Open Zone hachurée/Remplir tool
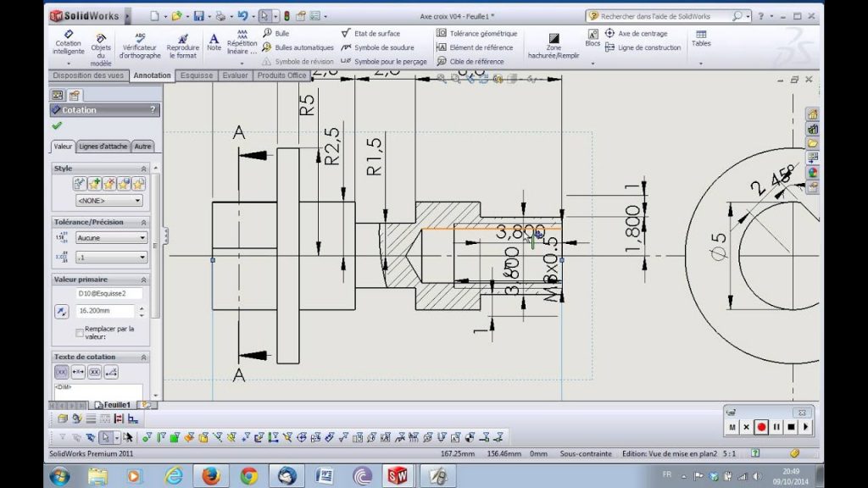This screenshot has width=868, height=488. point(554,46)
